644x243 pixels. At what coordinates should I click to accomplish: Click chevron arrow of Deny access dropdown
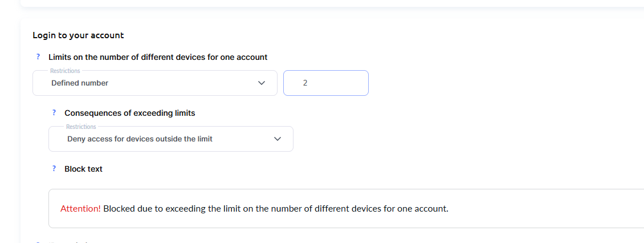click(x=278, y=139)
